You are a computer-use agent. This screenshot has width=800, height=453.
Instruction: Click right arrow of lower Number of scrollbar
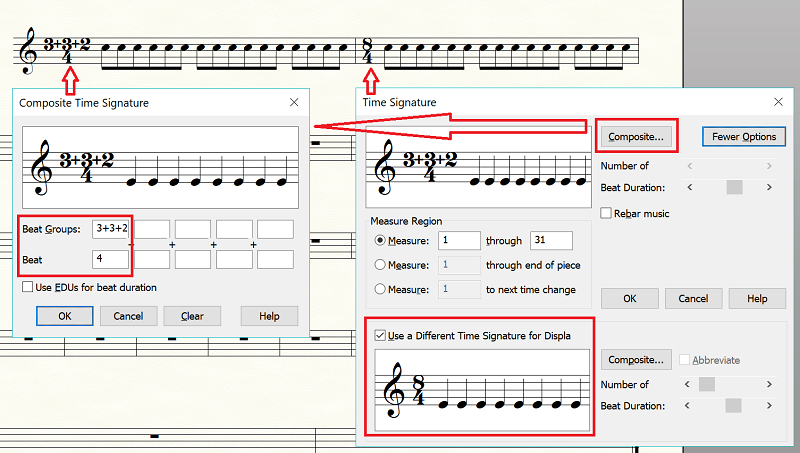[769, 384]
